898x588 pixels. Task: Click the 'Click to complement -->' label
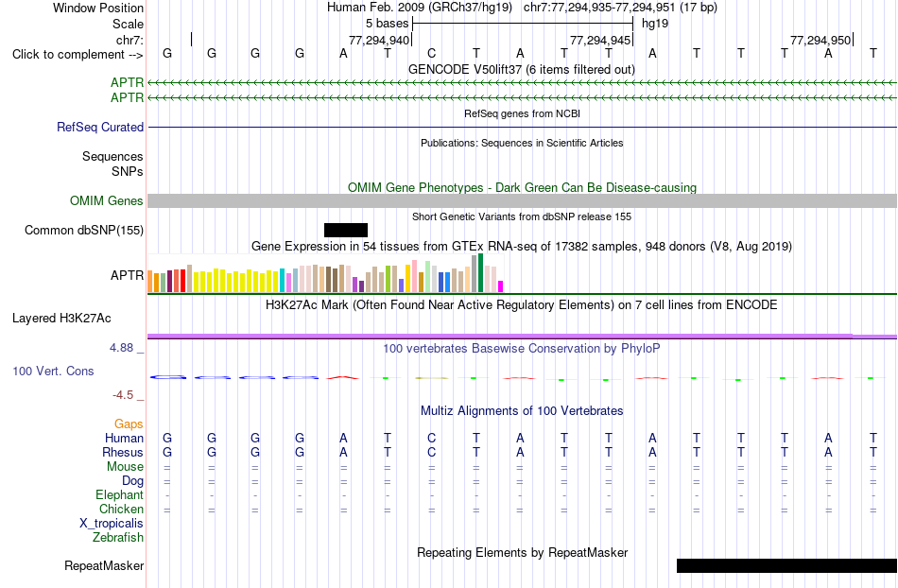pyautogui.click(x=78, y=55)
